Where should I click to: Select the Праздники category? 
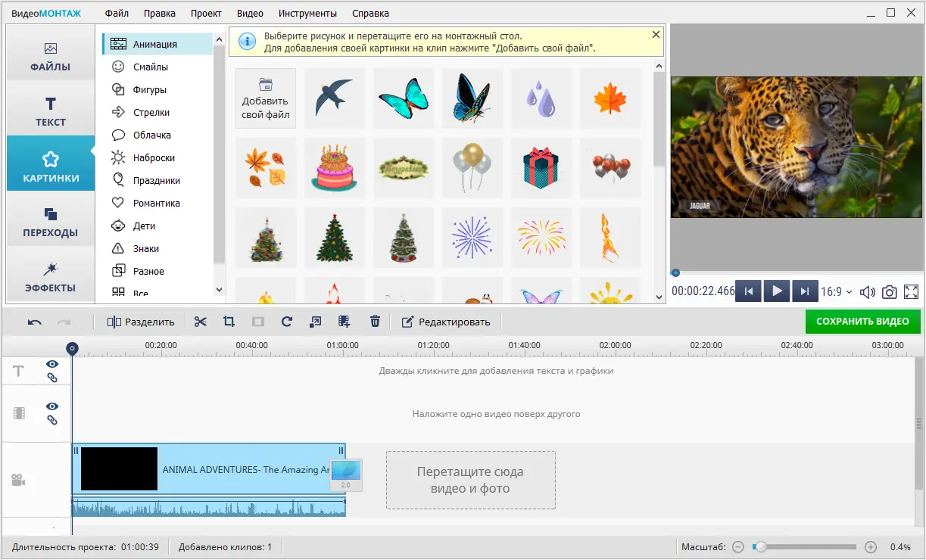coord(157,180)
